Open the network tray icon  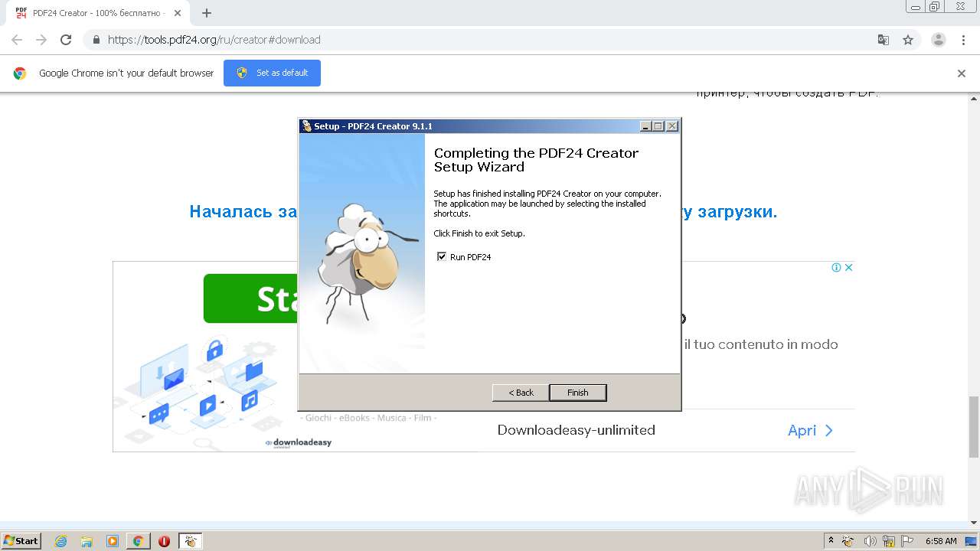tap(889, 541)
